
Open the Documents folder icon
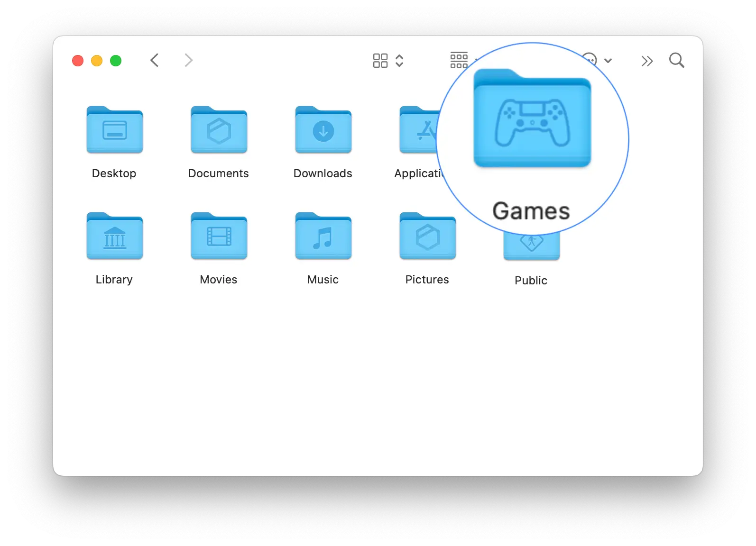pos(219,130)
